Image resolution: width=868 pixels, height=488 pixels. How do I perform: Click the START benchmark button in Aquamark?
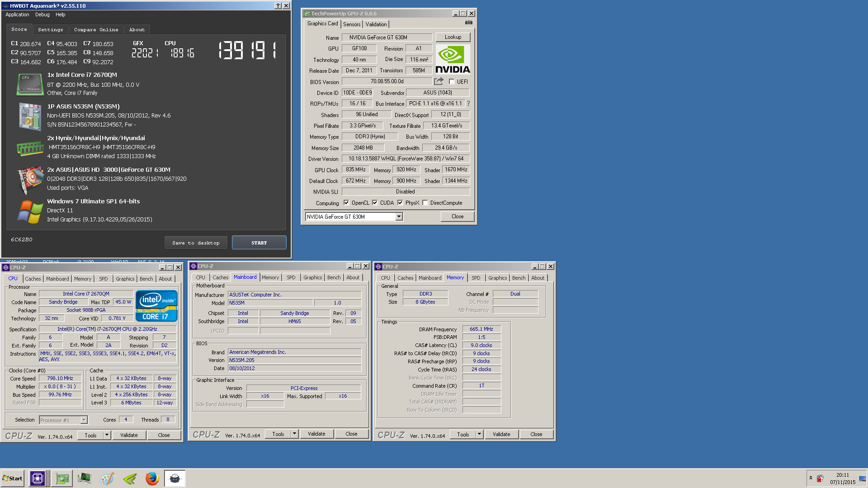tap(259, 243)
